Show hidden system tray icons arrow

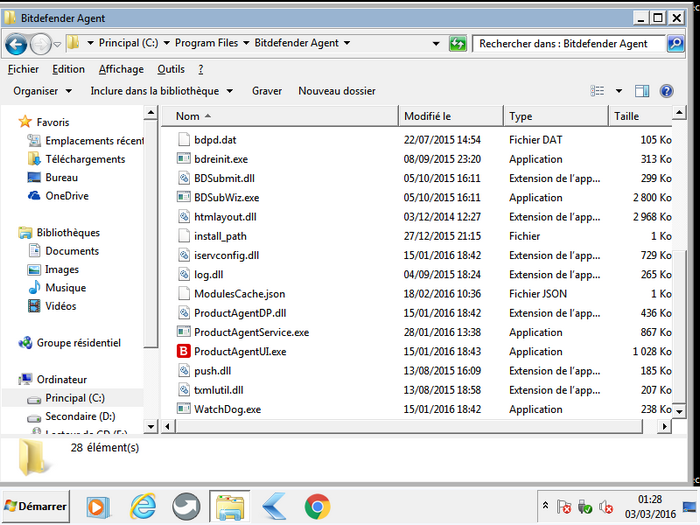545,505
